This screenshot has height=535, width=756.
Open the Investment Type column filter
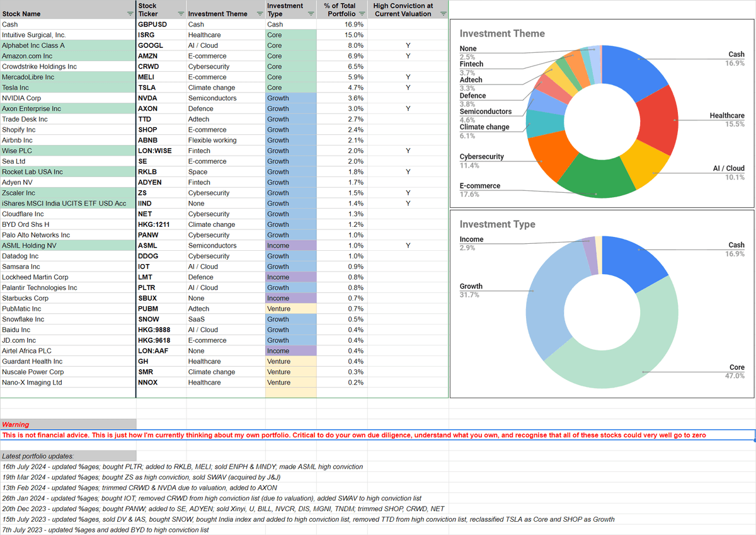click(x=311, y=14)
